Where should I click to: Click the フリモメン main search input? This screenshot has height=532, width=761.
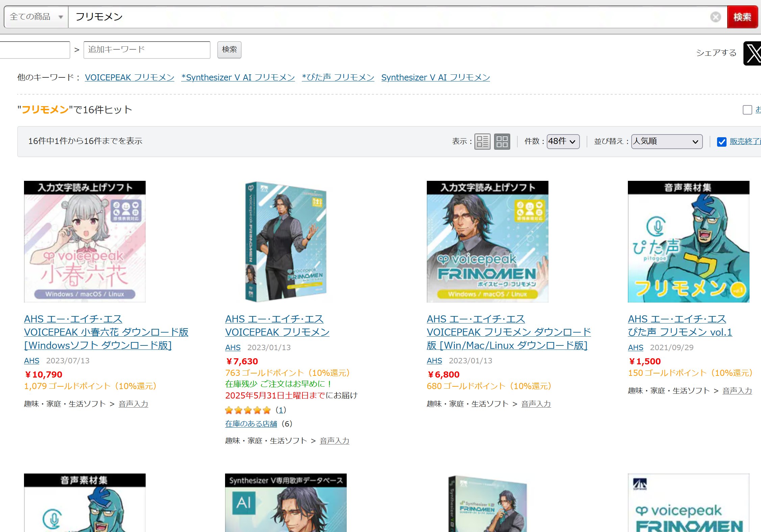pos(389,17)
